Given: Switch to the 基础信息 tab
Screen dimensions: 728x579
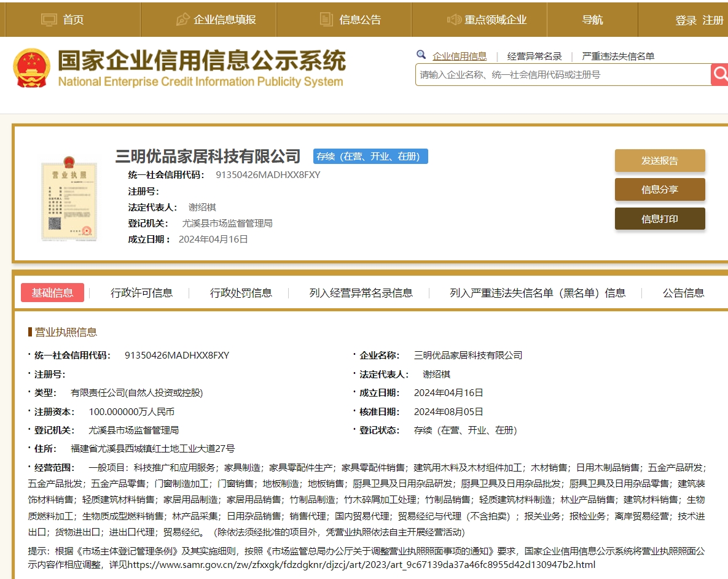Looking at the screenshot, I should click(52, 293).
